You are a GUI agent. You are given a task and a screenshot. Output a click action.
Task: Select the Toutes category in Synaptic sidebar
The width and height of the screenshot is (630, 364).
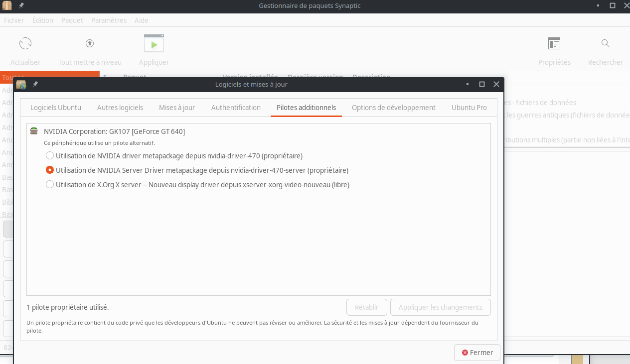pyautogui.click(x=50, y=78)
